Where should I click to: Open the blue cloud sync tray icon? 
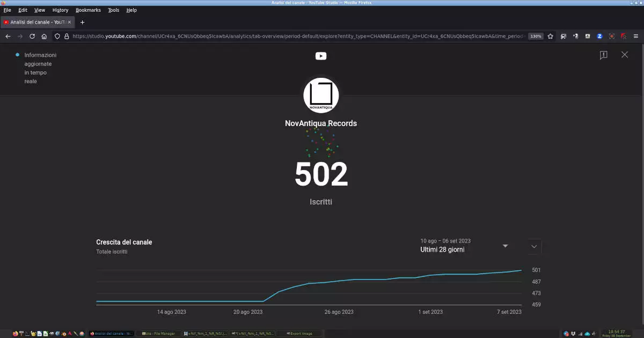coord(587,334)
